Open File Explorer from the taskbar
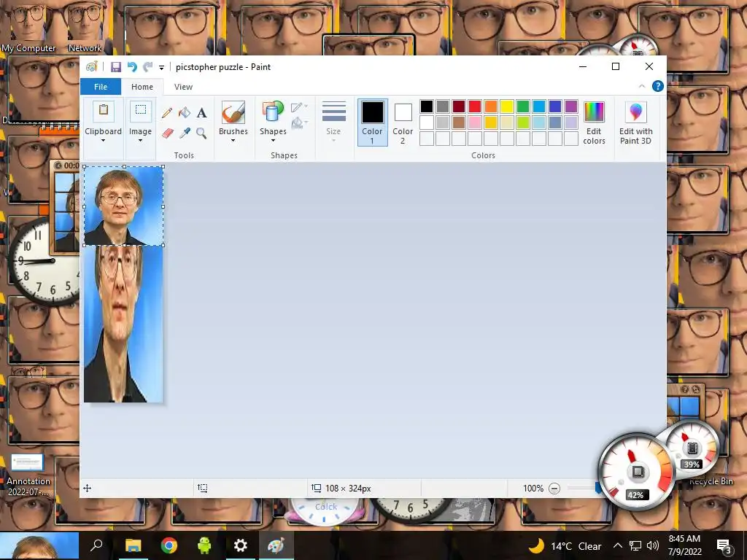747x560 pixels. click(133, 545)
